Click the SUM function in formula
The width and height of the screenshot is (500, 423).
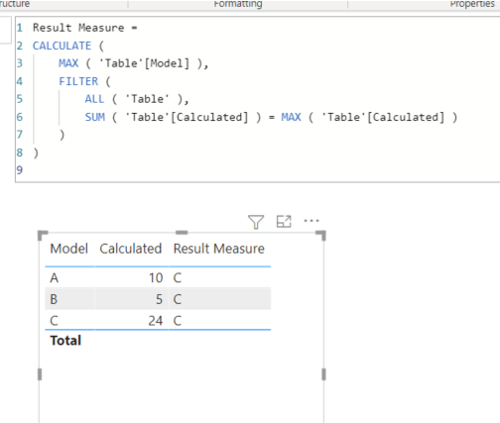(x=95, y=117)
